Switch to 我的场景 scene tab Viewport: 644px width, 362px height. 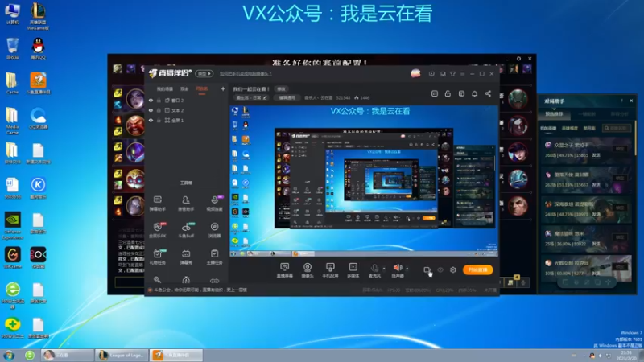click(165, 88)
